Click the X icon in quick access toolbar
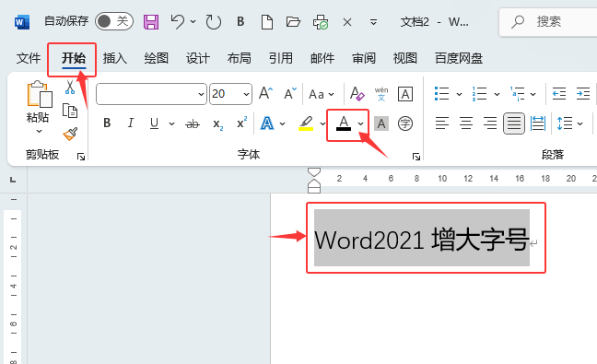This screenshot has height=364, width=597. coord(347,22)
